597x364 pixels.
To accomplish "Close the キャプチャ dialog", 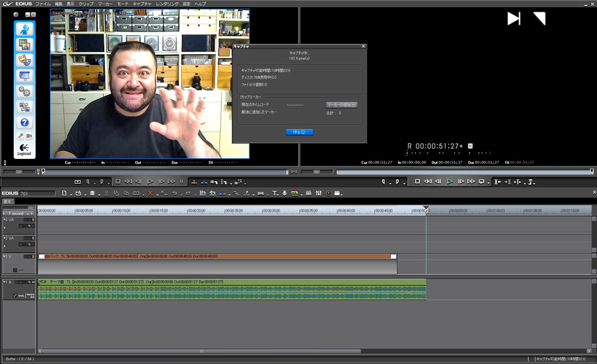I will click(x=363, y=47).
